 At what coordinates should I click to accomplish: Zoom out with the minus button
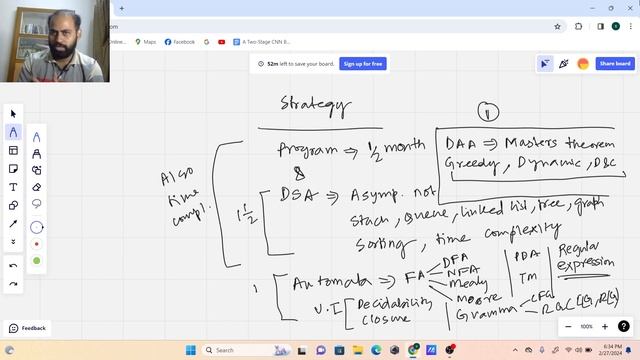568,327
